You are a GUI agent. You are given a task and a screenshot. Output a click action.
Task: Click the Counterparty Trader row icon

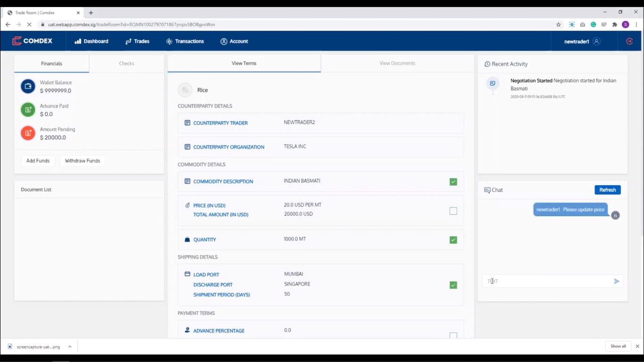tap(187, 123)
